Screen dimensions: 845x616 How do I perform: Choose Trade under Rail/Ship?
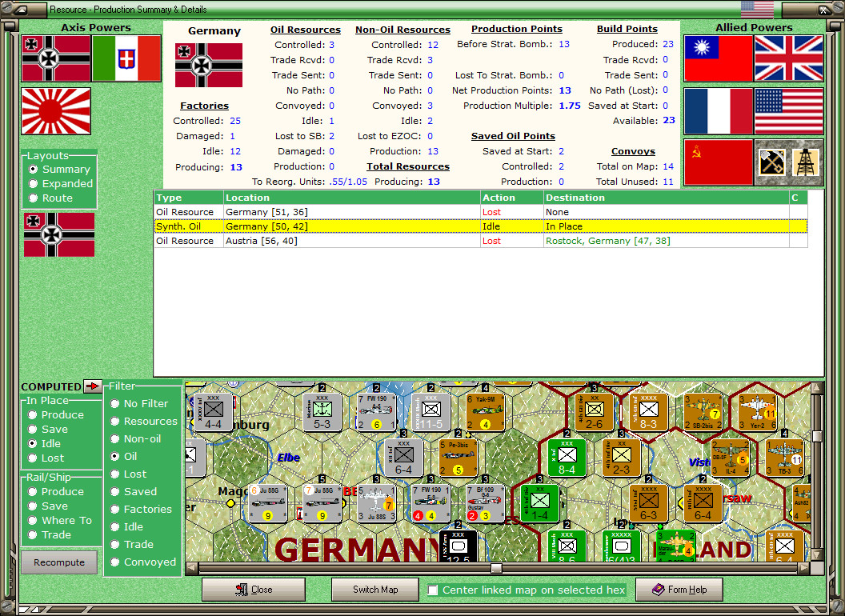[32, 534]
